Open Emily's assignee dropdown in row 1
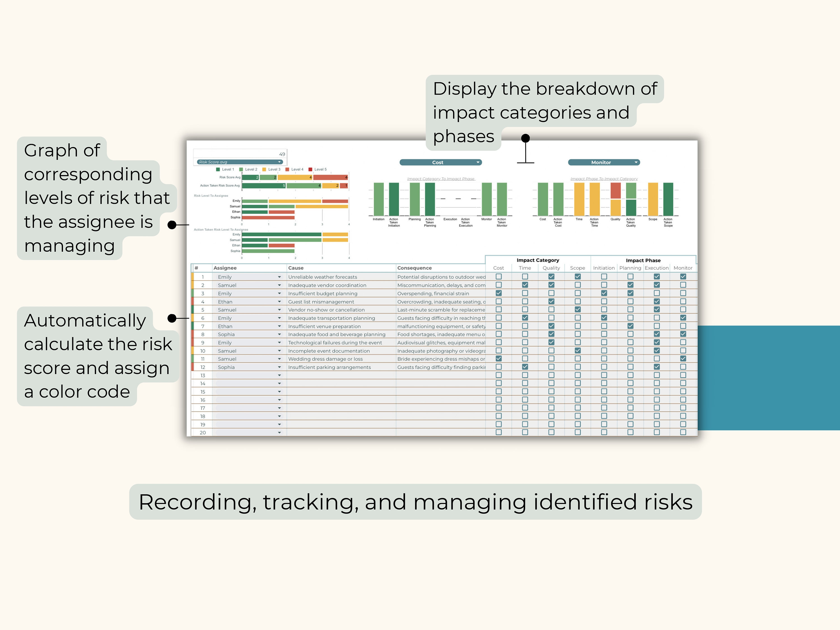 coord(279,277)
